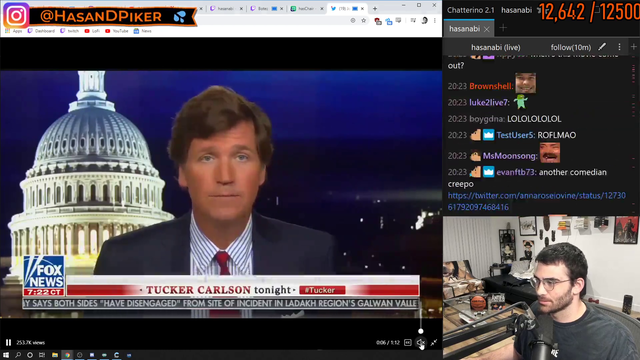This screenshot has height=360, width=640.
Task: Click the green emote posted by luke2live7
Action: pos(520,102)
